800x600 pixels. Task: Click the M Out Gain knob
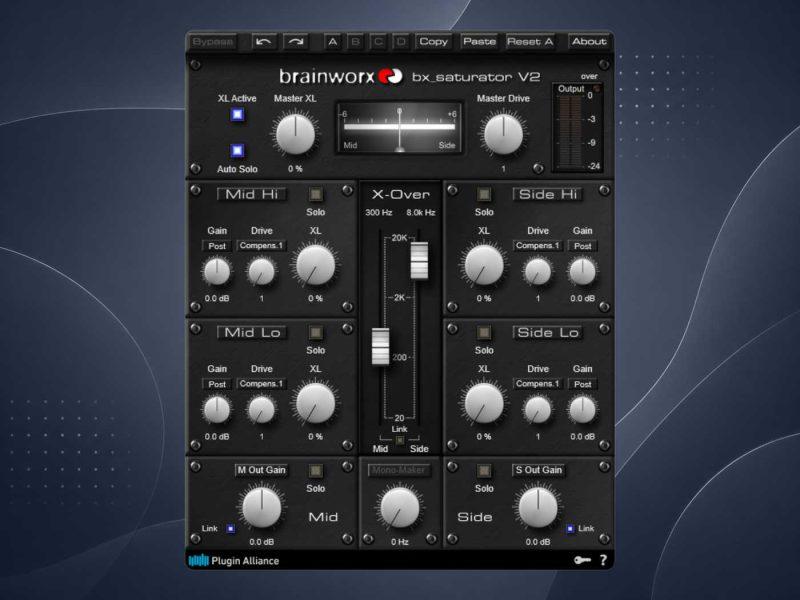tap(262, 508)
